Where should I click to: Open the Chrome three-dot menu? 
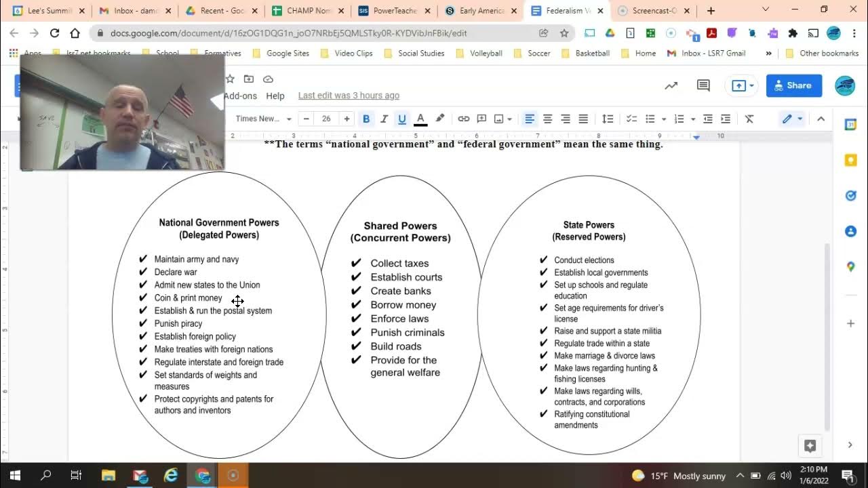point(854,33)
